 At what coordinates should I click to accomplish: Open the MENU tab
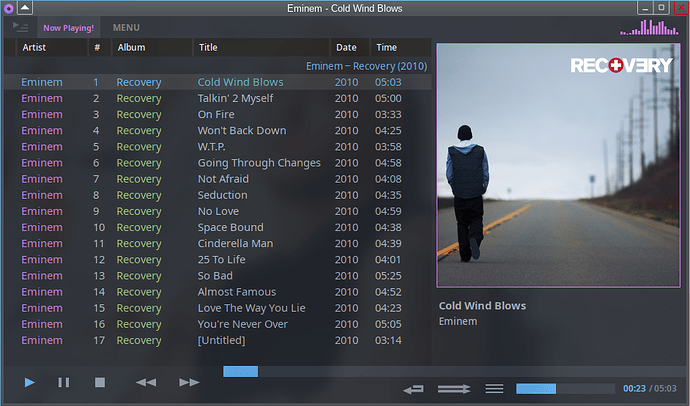(x=126, y=27)
